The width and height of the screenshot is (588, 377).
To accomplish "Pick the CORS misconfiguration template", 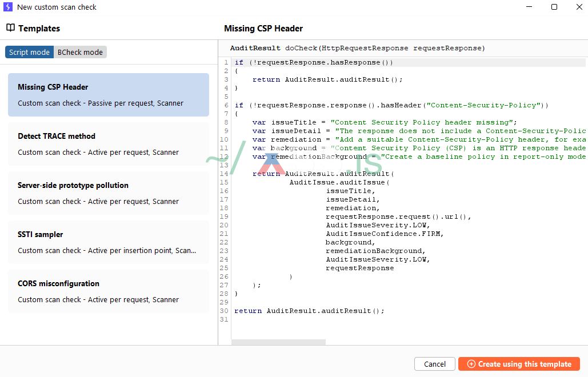I will tap(109, 291).
